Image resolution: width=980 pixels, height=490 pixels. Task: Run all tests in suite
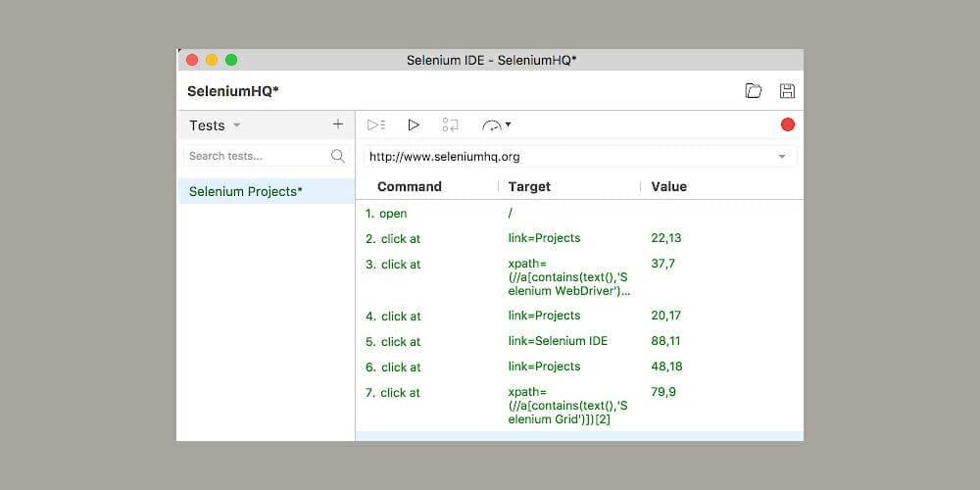(x=376, y=125)
